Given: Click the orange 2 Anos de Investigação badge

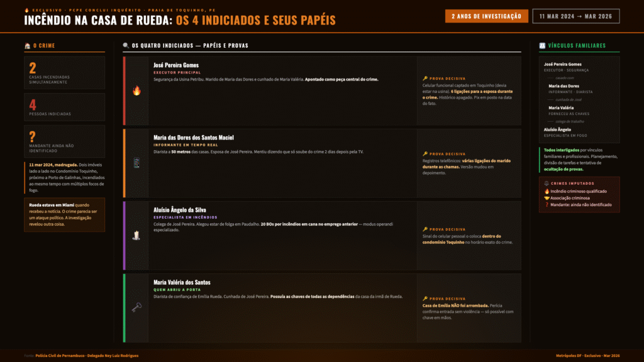Looking at the screenshot, I should (x=486, y=16).
